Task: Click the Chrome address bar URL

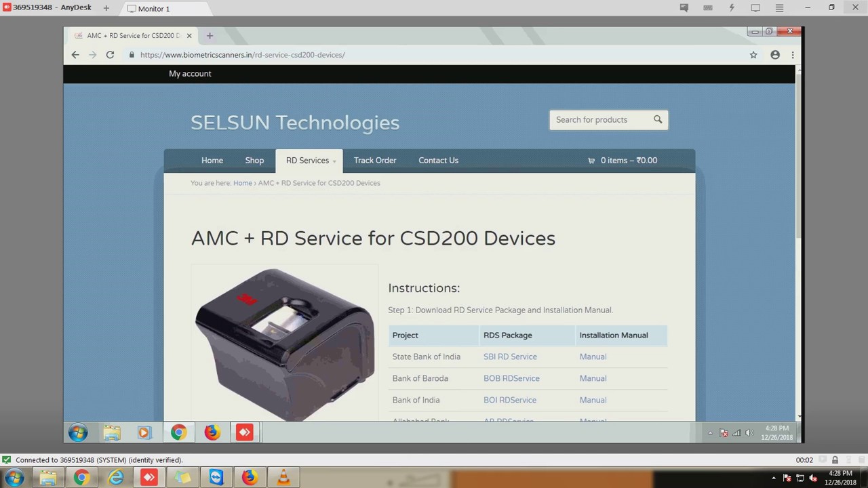Action: tap(243, 55)
